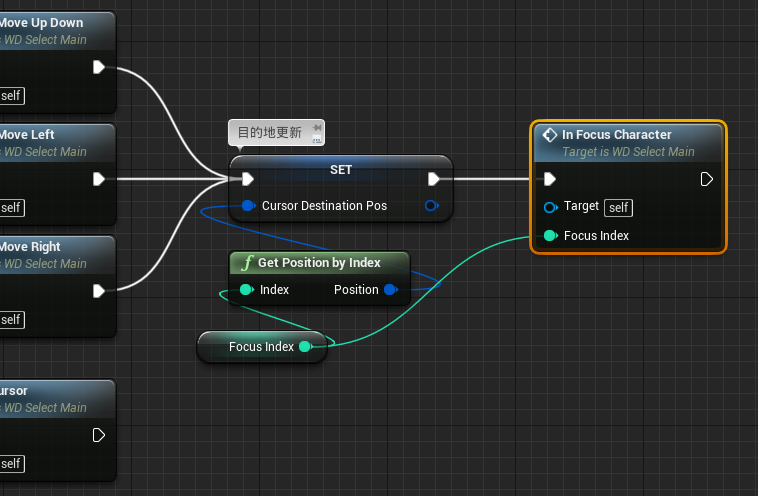The height and width of the screenshot is (496, 758).
Task: Select the 目的地更新 comment text
Action: coord(270,132)
